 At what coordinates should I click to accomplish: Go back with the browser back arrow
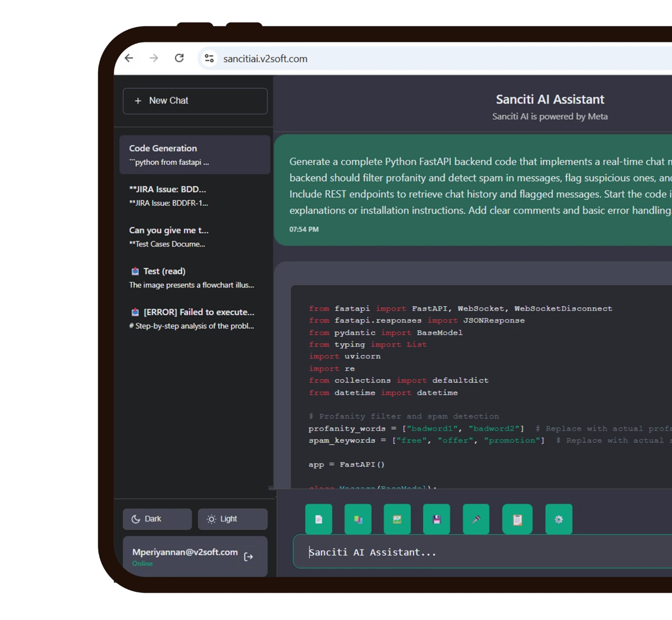pyautogui.click(x=129, y=58)
